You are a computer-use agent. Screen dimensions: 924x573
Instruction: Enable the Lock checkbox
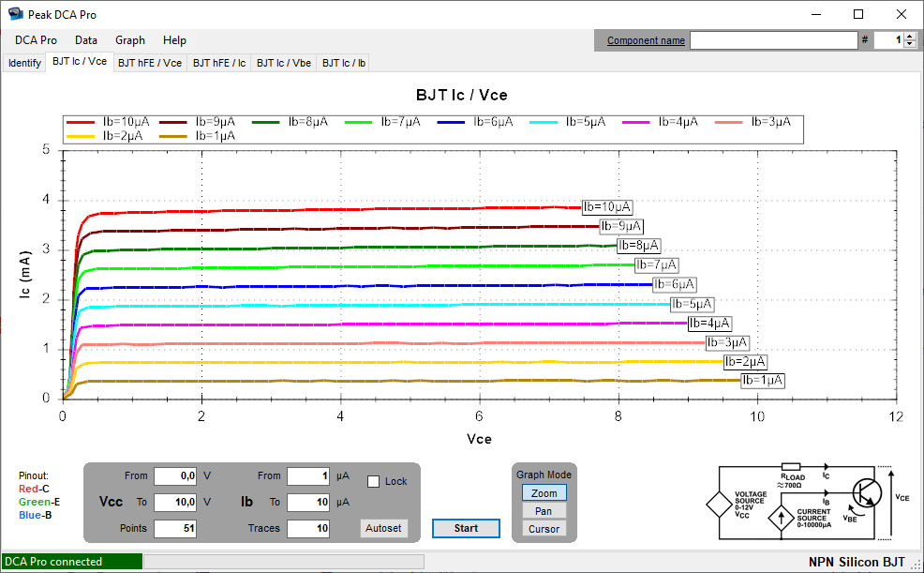tap(373, 482)
